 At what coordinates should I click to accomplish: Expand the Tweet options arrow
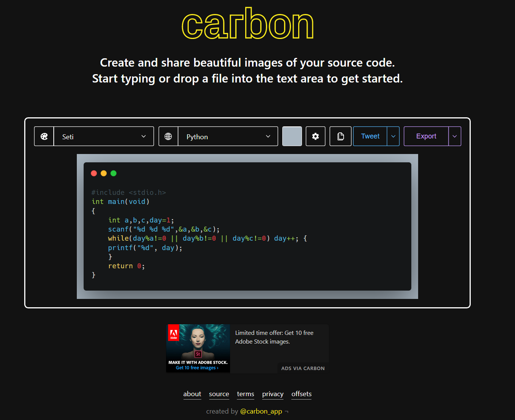(393, 136)
